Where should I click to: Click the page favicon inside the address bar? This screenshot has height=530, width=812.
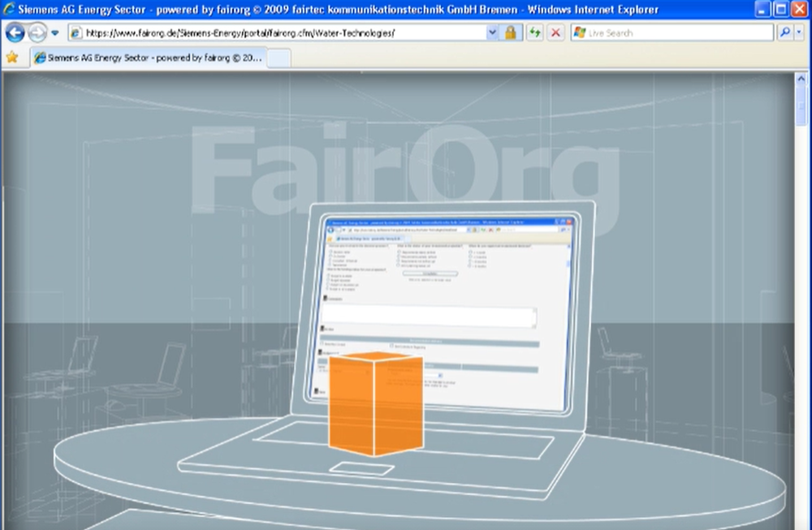tap(75, 32)
